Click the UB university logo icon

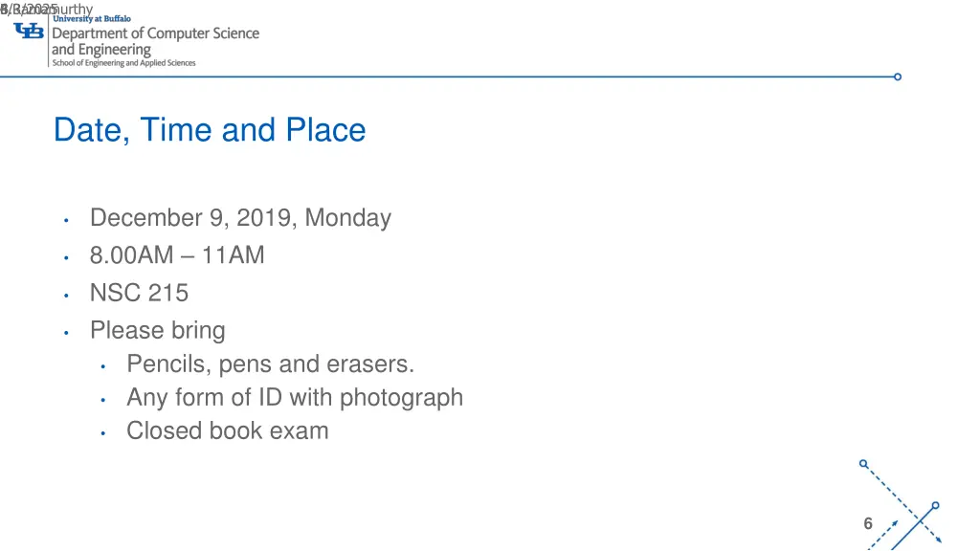pos(29,31)
